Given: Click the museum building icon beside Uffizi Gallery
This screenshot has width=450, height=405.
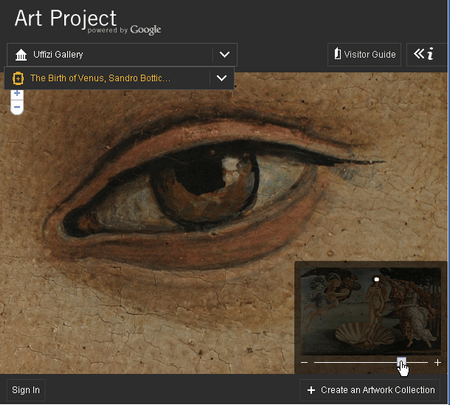Looking at the screenshot, I should 21,55.
